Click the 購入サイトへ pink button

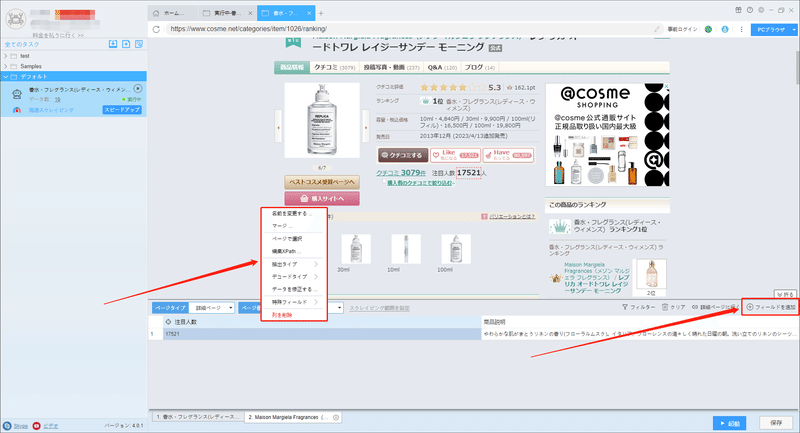(322, 198)
